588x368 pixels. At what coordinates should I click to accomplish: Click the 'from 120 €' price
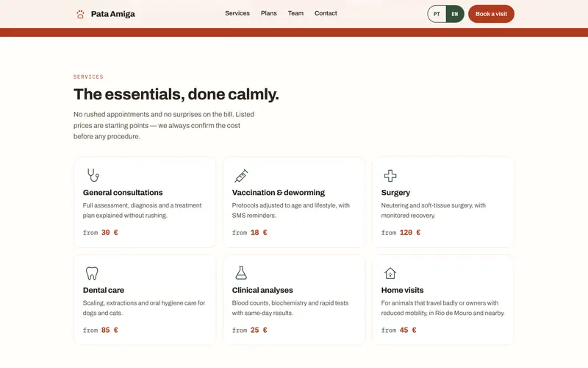point(401,233)
